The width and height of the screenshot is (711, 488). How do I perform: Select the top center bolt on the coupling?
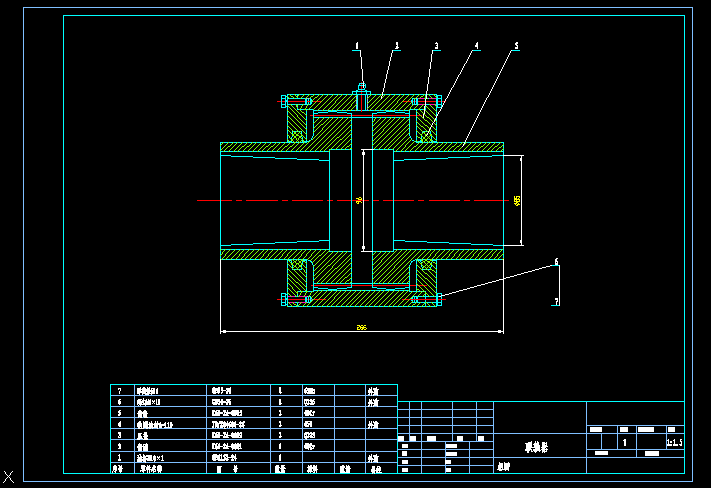[362, 96]
